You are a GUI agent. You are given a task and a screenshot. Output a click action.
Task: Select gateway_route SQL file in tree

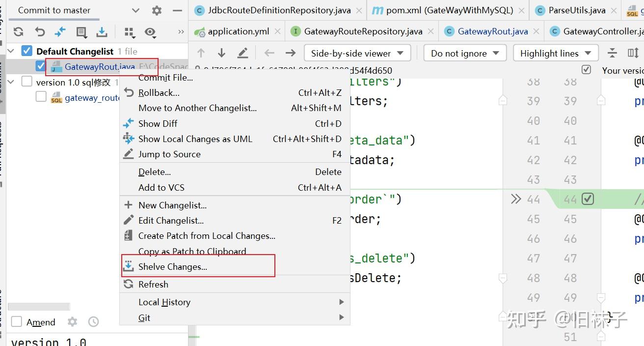click(92, 98)
